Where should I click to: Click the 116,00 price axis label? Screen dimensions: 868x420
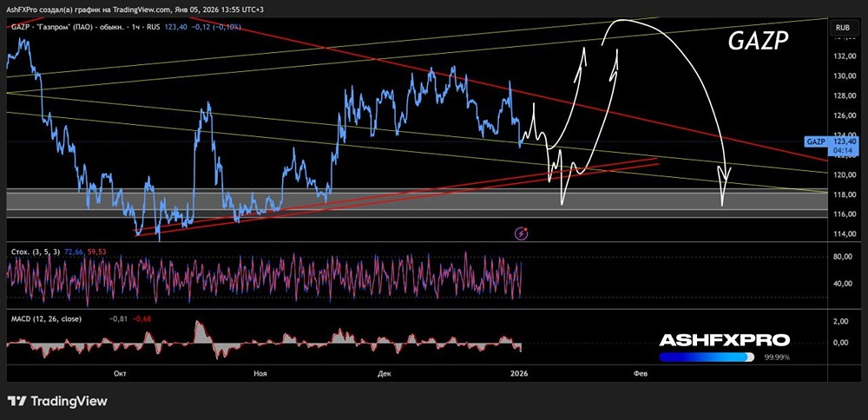click(845, 214)
